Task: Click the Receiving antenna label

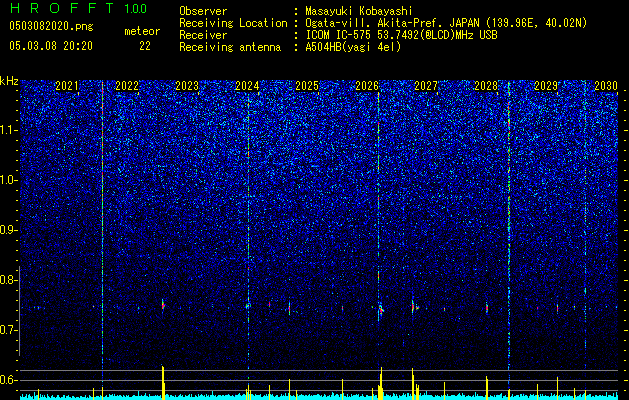Action: [230, 47]
